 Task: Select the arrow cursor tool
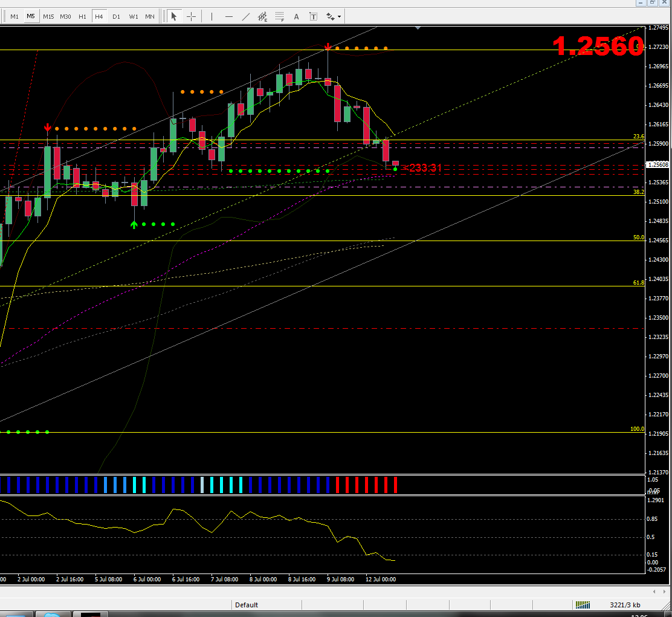click(x=173, y=17)
